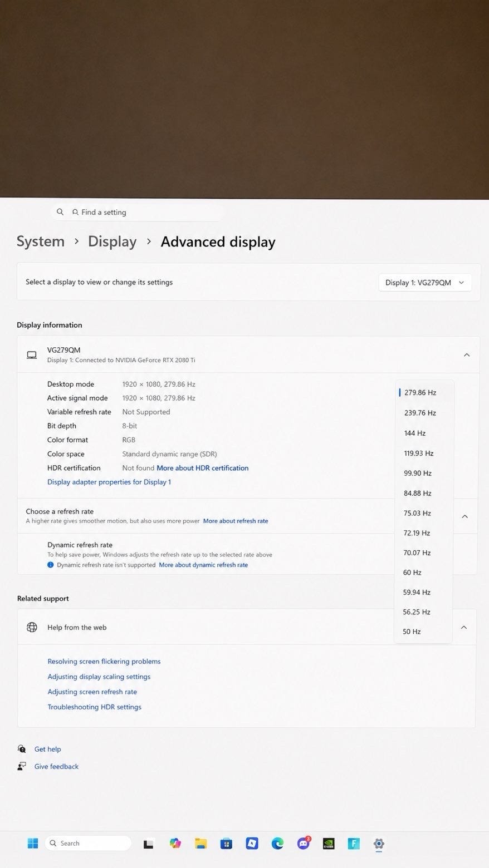
Task: Launch Copilot from the taskbar
Action: [175, 844]
